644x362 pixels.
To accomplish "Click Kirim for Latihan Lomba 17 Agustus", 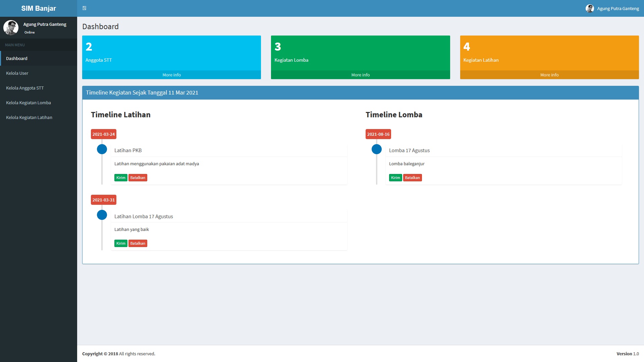I will 121,243.
